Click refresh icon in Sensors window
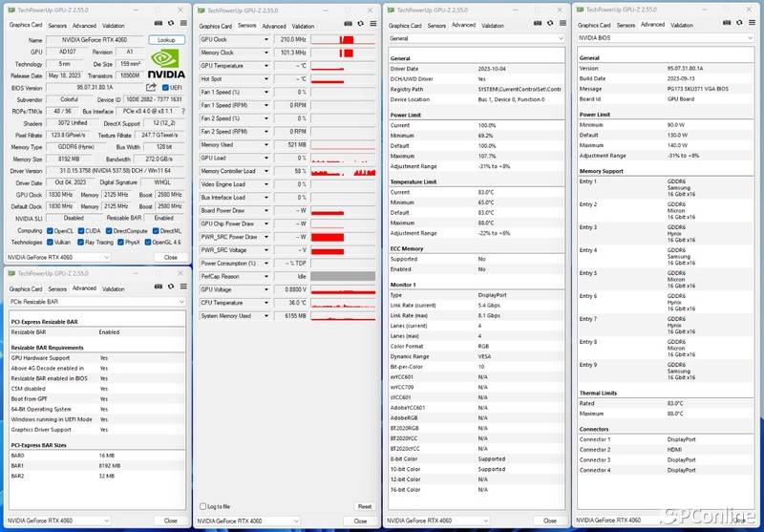This screenshot has height=532, width=764. coord(361,23)
